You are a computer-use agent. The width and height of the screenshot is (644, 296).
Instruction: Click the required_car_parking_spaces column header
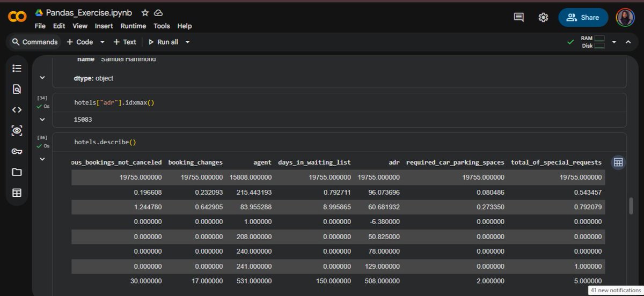tap(455, 162)
